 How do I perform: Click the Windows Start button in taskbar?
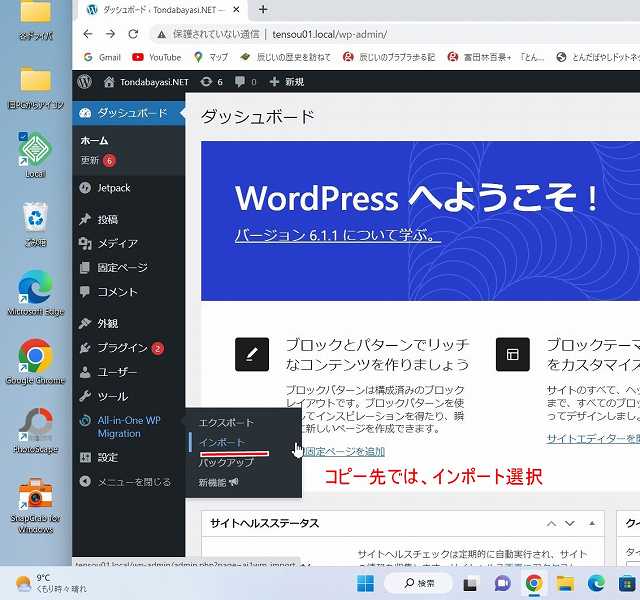pyautogui.click(x=365, y=583)
